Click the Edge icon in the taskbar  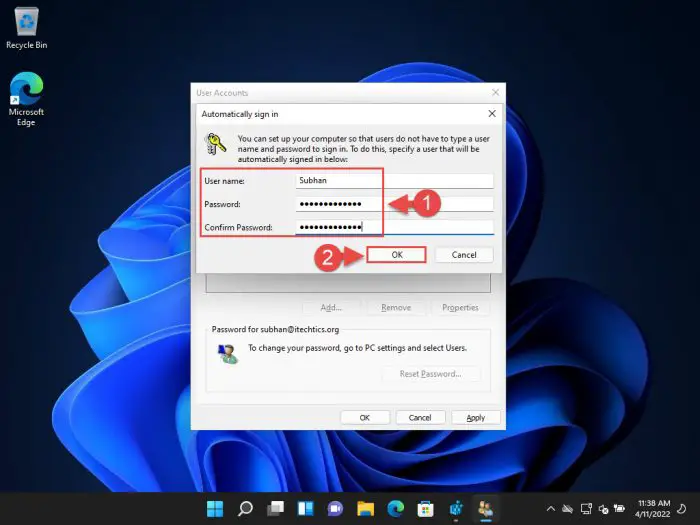click(395, 508)
